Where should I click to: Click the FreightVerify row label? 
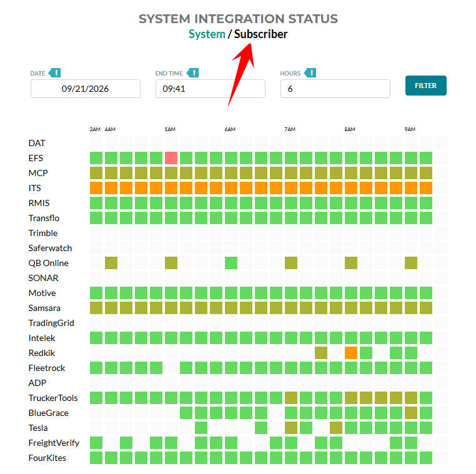(54, 443)
